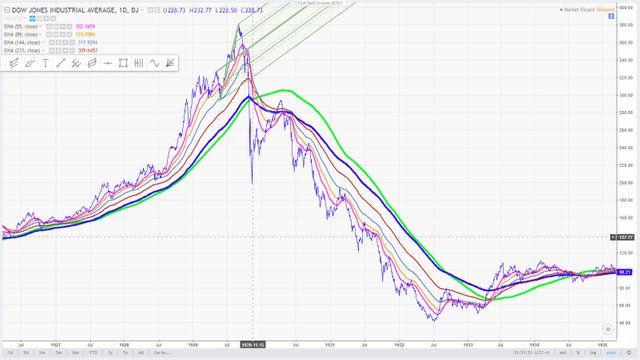This screenshot has height=360, width=640.
Task: Click the 'Market Closed' status label
Action: coord(579,10)
